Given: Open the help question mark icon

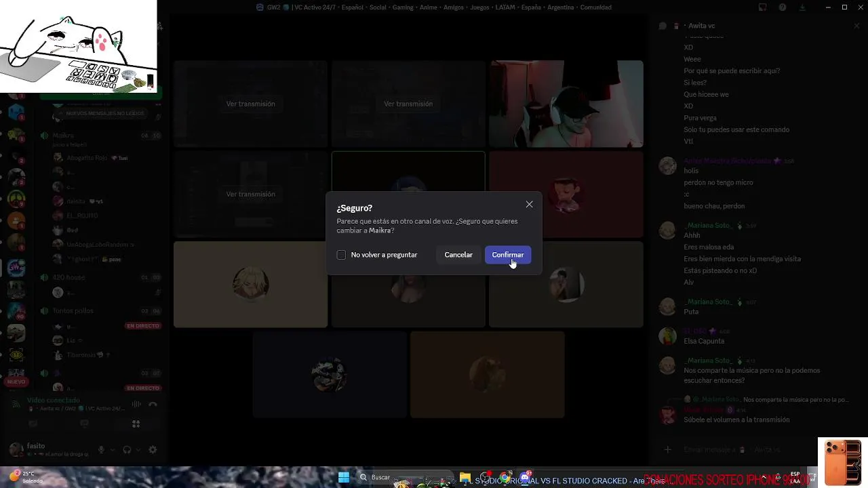Looking at the screenshot, I should 783,7.
